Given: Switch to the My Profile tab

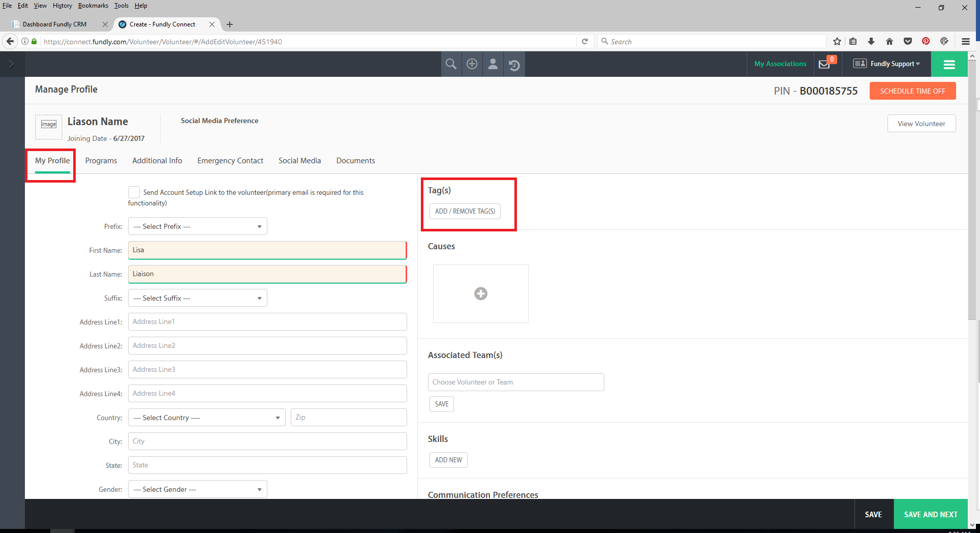Looking at the screenshot, I should click(52, 161).
